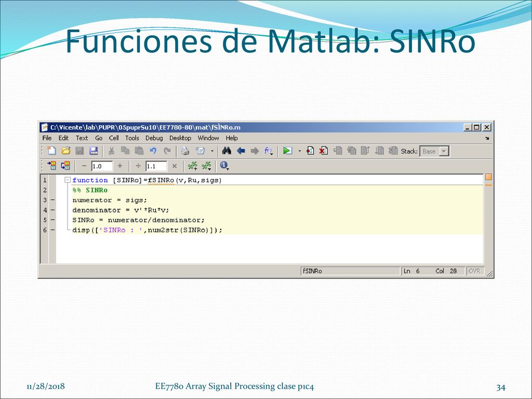Open the Text menu

click(82, 138)
